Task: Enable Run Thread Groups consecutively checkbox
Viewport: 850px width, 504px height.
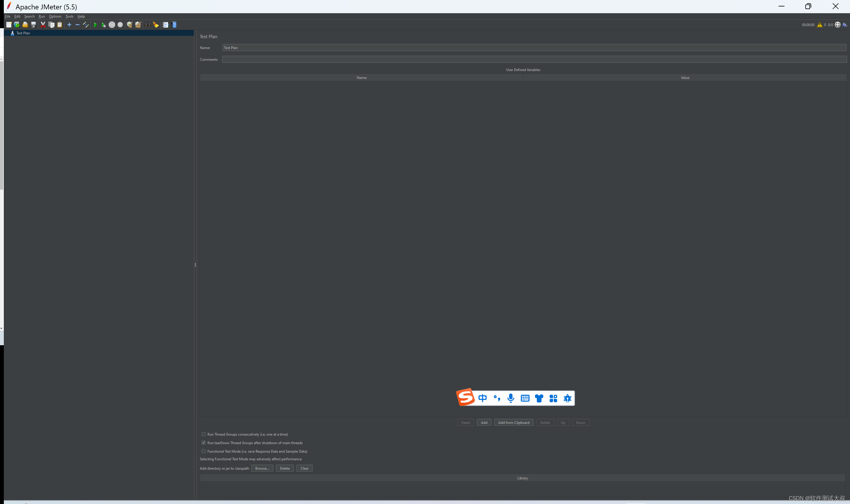Action: point(204,434)
